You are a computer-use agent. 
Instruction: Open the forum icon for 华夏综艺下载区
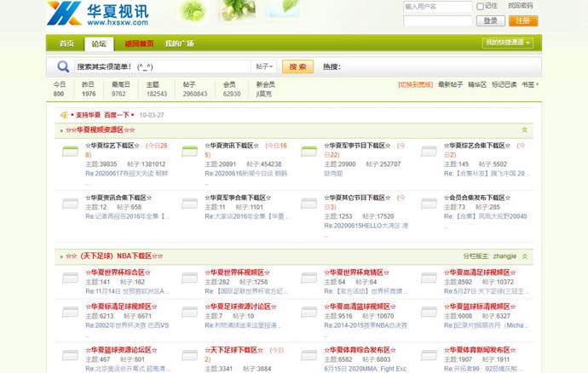[x=70, y=152]
